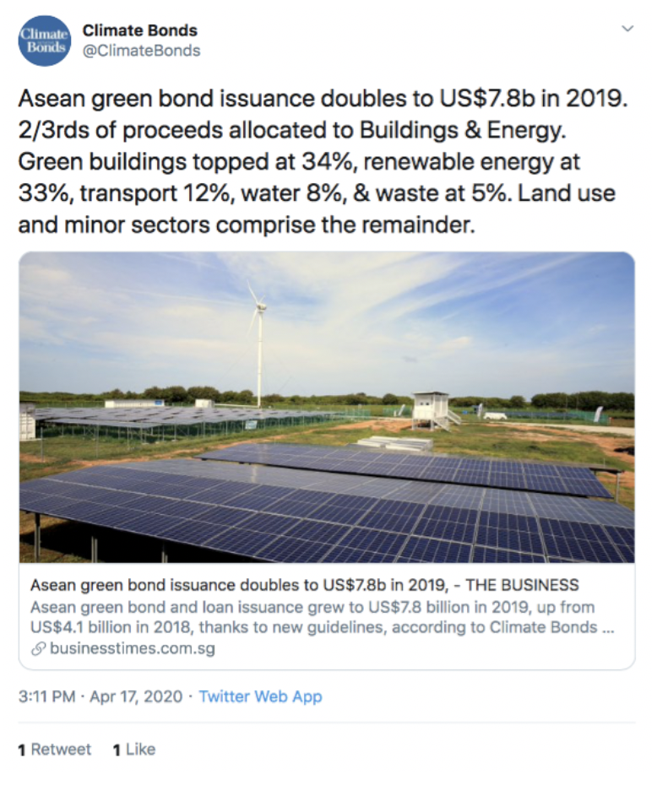Open the Climate Bonds display name
The width and height of the screenshot is (657, 812).
pyautogui.click(x=140, y=30)
